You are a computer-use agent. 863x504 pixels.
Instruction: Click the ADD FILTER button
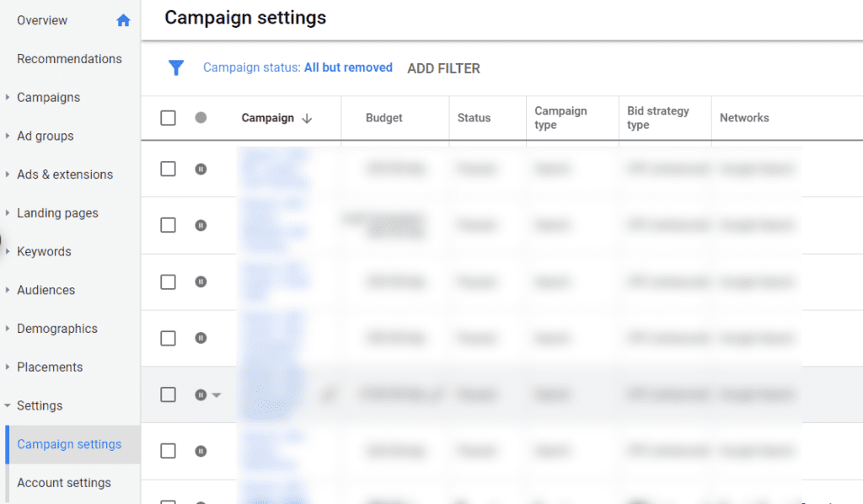point(443,68)
